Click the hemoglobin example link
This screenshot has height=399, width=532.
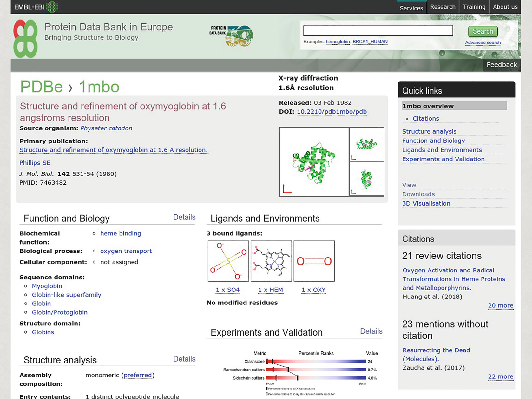pos(338,42)
